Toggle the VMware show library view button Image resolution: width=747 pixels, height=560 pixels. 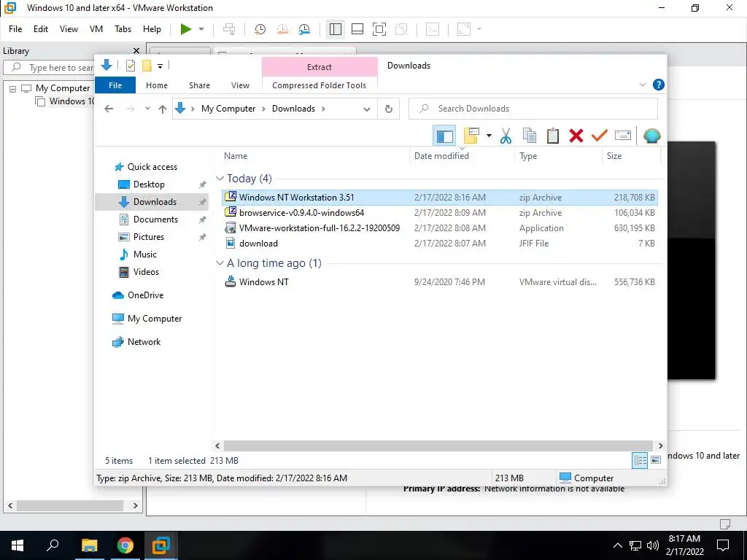[336, 29]
